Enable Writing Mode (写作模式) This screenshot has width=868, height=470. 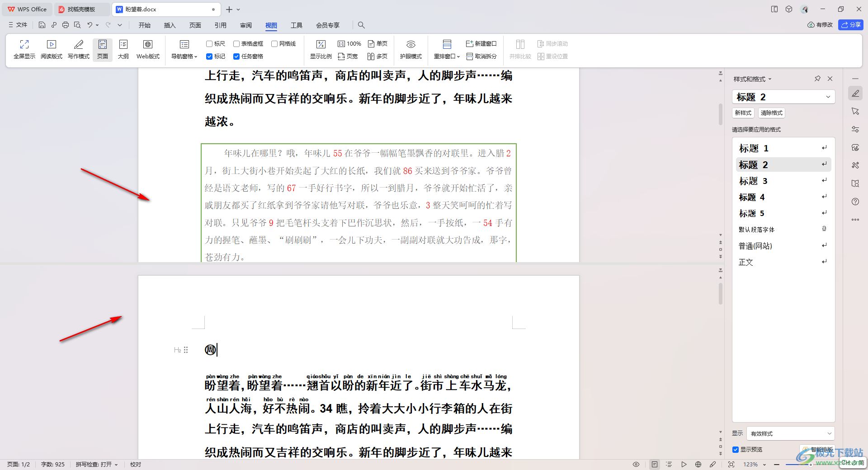pyautogui.click(x=79, y=49)
